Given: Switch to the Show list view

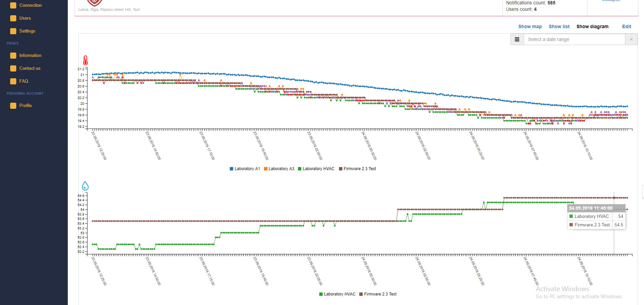Looking at the screenshot, I should [x=559, y=26].
